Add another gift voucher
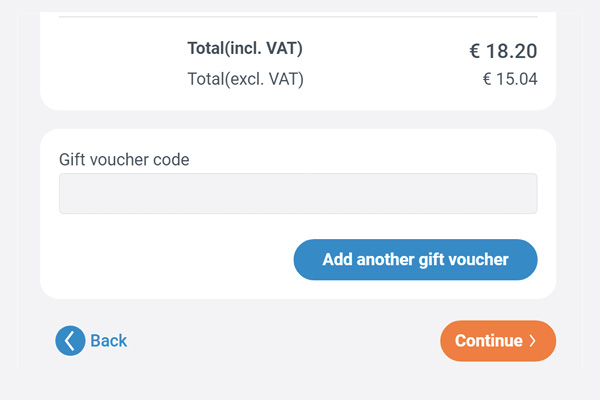This screenshot has height=400, width=600. coord(416,260)
